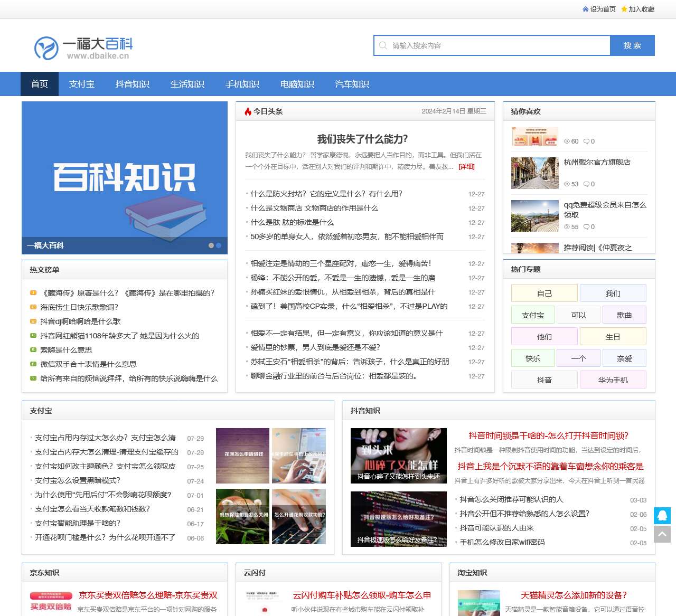Switch to the 抖音知识 navigation tab
Screen dimensions: 676x616
click(x=133, y=84)
